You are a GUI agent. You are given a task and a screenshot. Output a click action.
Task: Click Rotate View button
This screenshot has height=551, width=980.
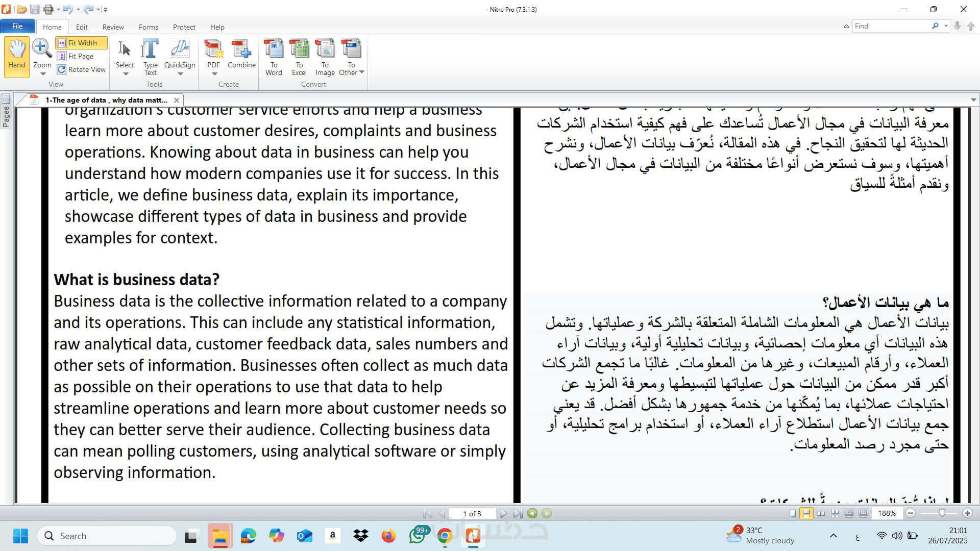(x=82, y=69)
